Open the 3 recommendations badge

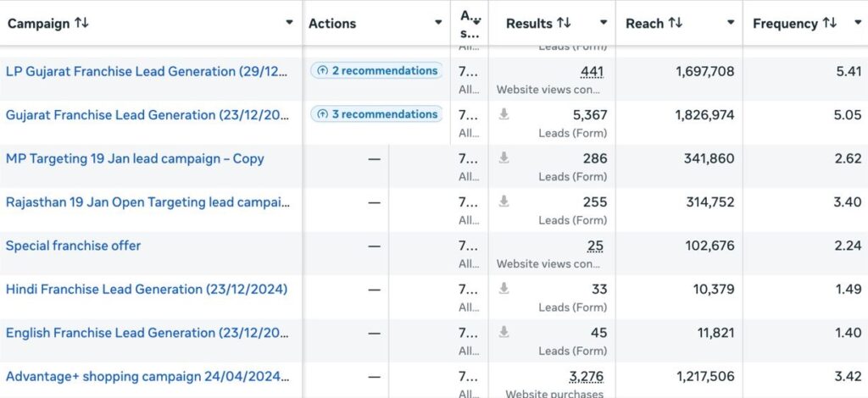coord(376,114)
